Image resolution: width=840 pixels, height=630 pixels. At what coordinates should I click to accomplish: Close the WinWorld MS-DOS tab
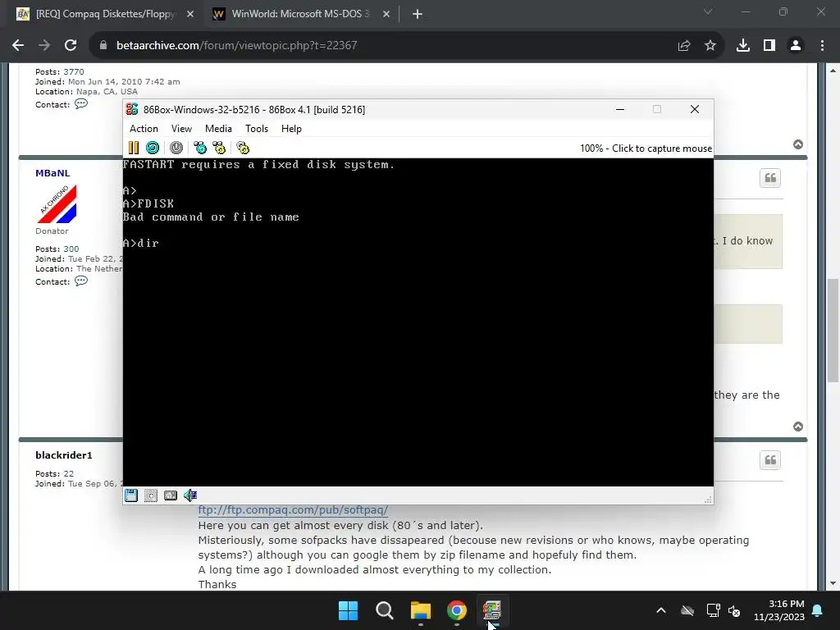tap(386, 15)
